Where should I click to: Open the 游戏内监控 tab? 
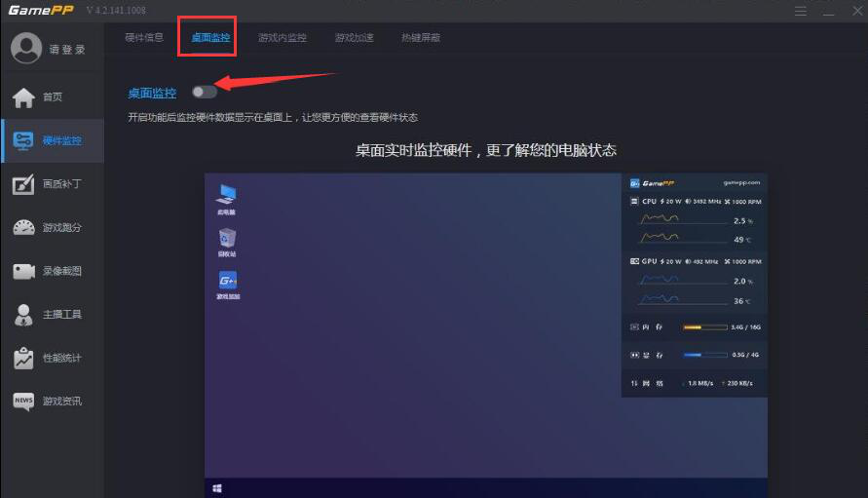[x=283, y=38]
